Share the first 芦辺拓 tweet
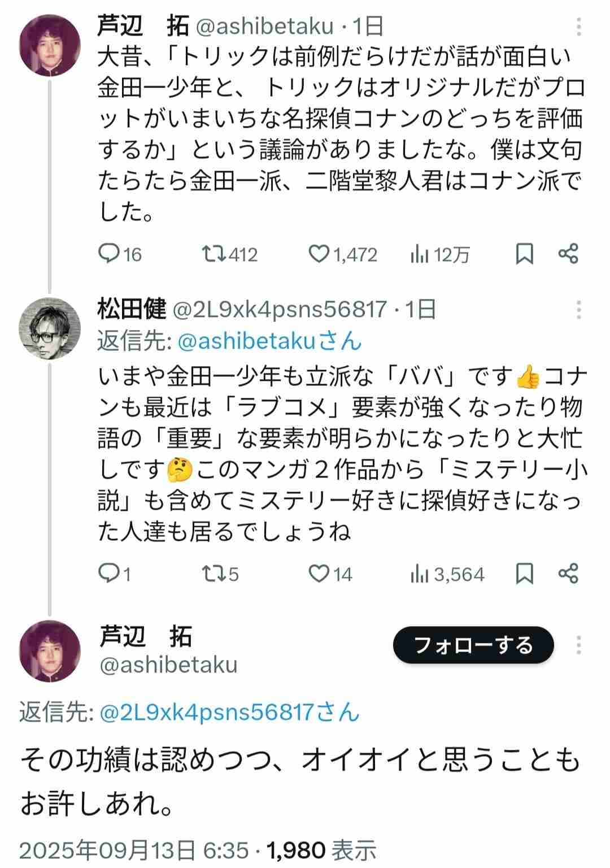The width and height of the screenshot is (610, 868). click(x=568, y=254)
